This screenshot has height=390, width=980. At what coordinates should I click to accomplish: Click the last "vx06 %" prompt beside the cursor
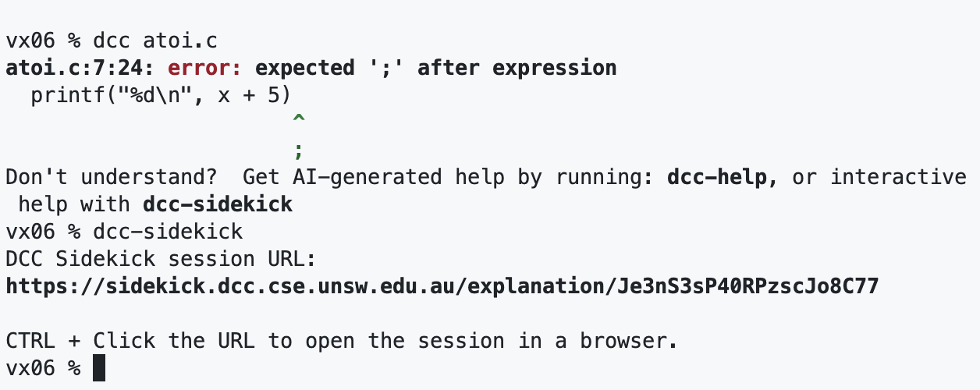tap(43, 368)
